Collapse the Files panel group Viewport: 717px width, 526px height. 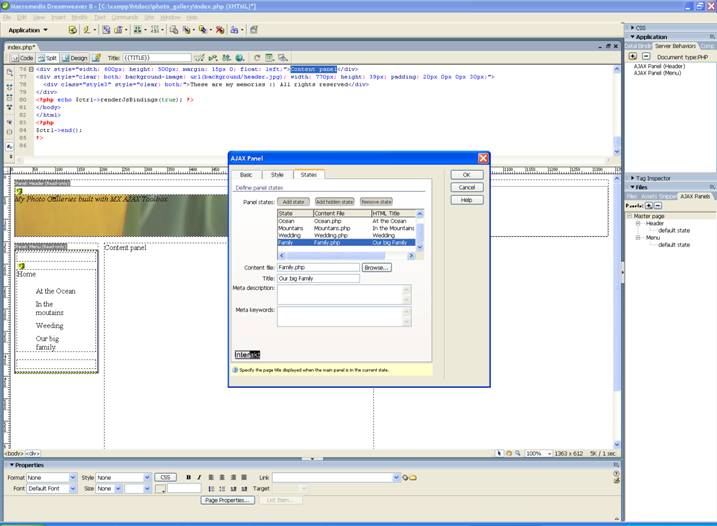pos(633,187)
